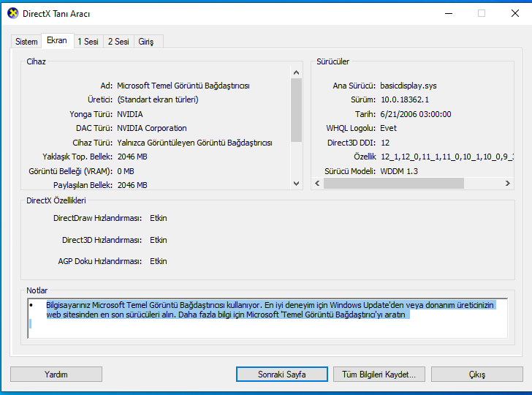Click date '6/21/2006 03:00:00'
Viewport: 532px width, 395px height.
tap(416, 114)
